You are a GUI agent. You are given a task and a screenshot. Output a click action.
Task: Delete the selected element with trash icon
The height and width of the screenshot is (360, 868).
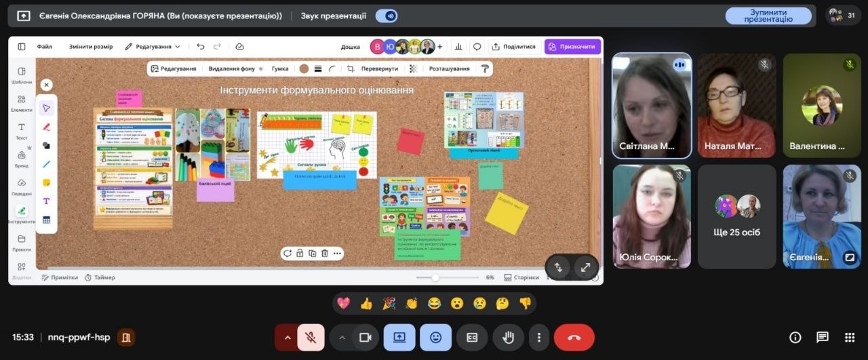[x=325, y=254]
